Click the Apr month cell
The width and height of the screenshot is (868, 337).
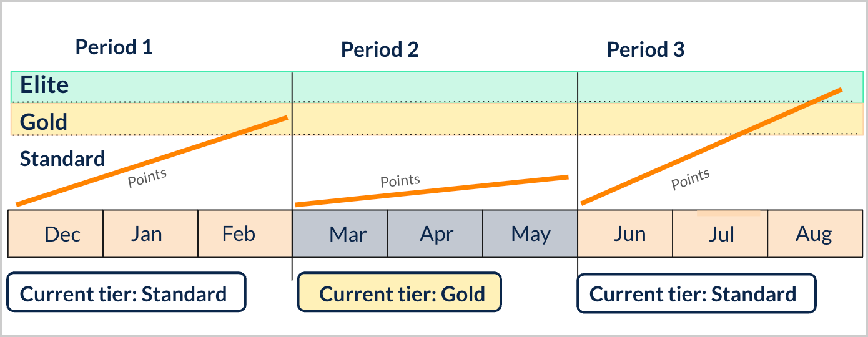(x=435, y=234)
